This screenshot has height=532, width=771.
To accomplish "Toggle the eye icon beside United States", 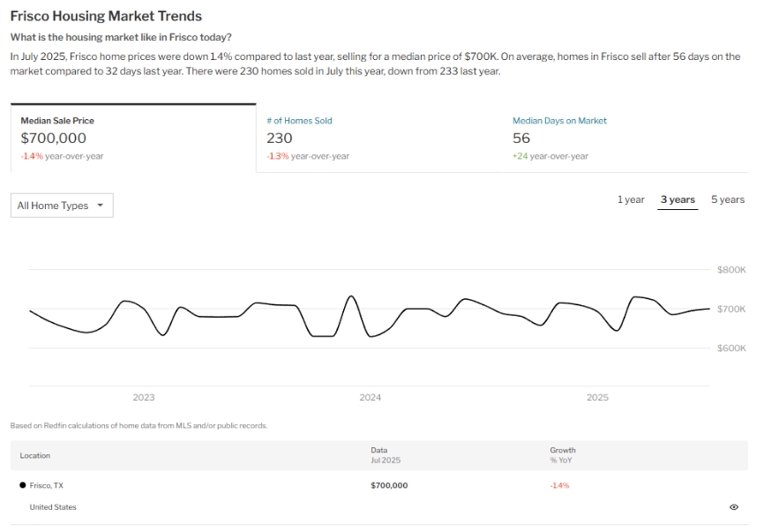I will click(x=734, y=507).
